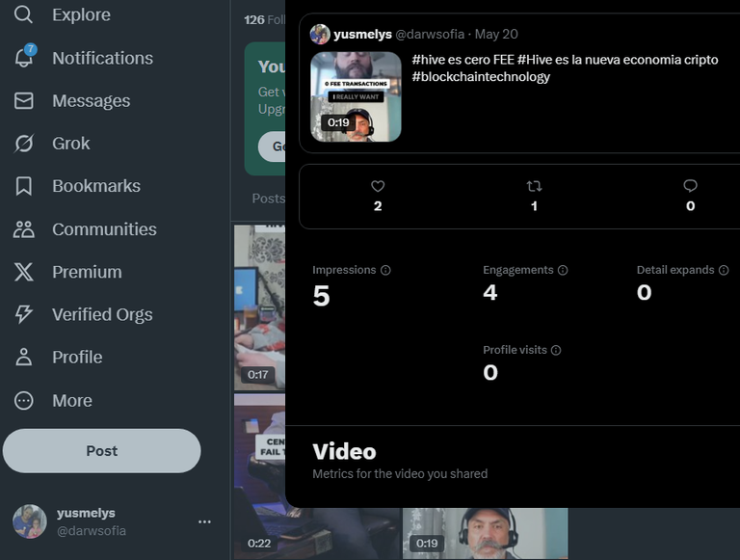Click the reposts arrows icon
Image resolution: width=740 pixels, height=560 pixels.
coord(534,186)
